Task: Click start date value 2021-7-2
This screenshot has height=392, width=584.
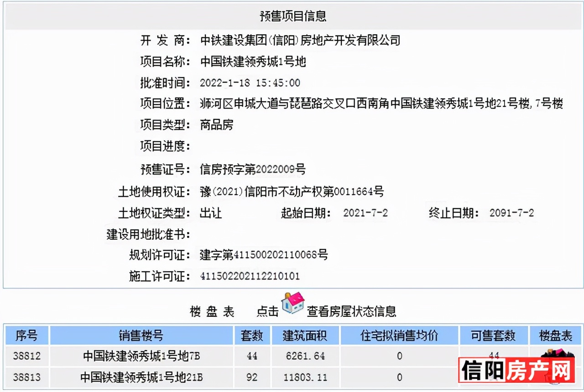Action: click(x=365, y=213)
